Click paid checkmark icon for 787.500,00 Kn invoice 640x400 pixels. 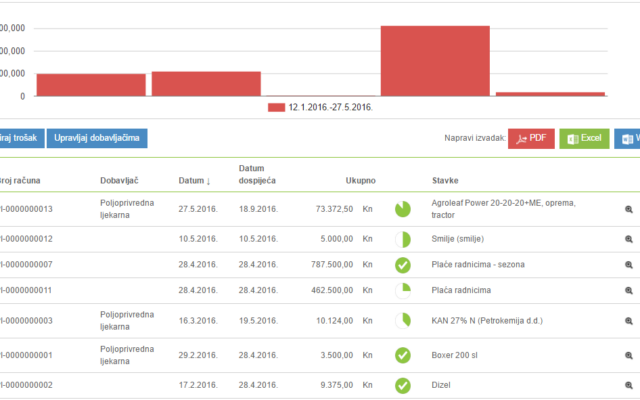click(402, 265)
